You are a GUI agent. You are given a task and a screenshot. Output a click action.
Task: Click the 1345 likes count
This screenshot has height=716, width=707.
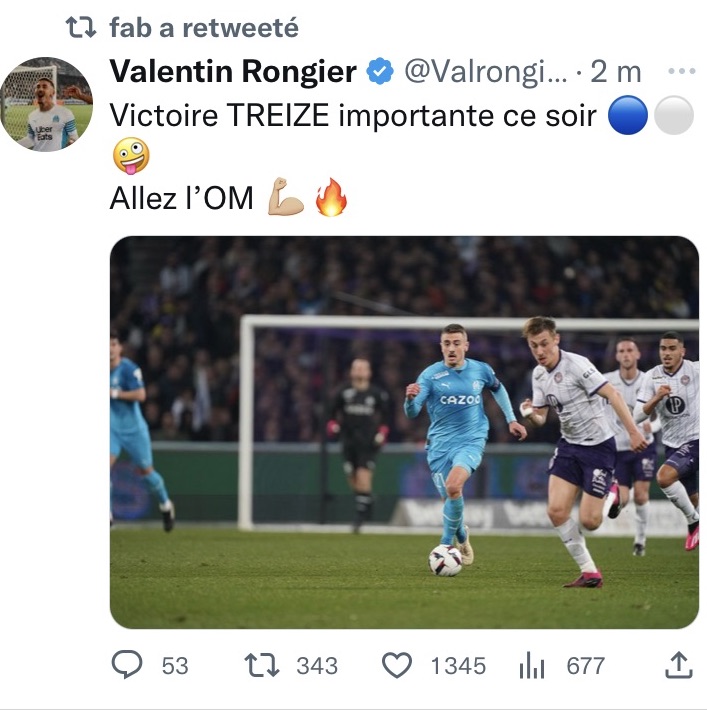coord(458,665)
